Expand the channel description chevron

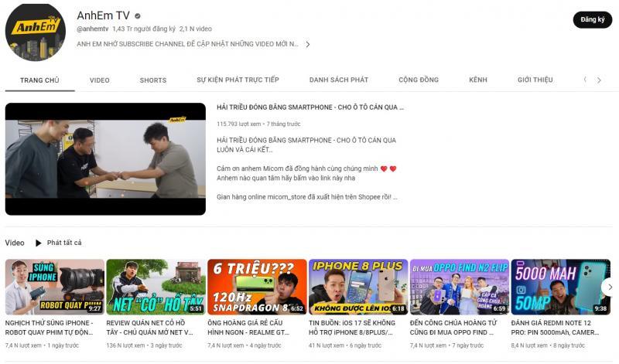pos(307,44)
